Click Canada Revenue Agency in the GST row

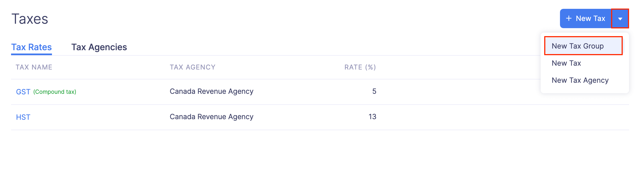(x=211, y=91)
